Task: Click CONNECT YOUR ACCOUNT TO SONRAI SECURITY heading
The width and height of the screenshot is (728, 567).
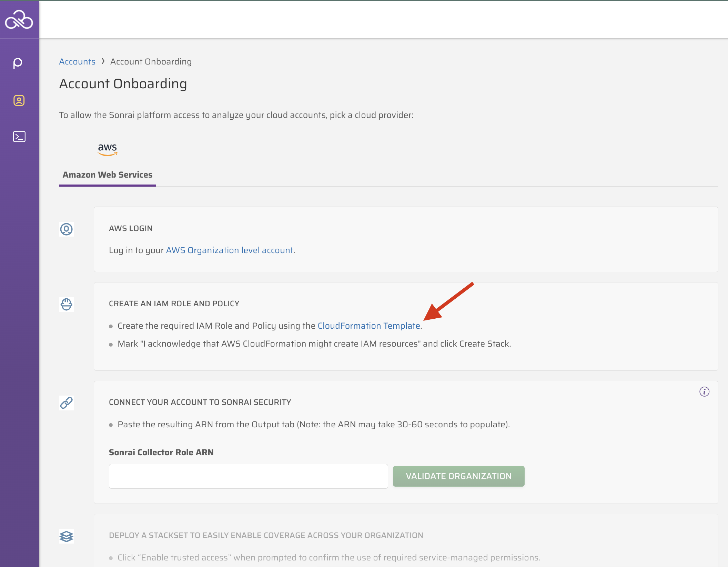Action: (x=200, y=402)
